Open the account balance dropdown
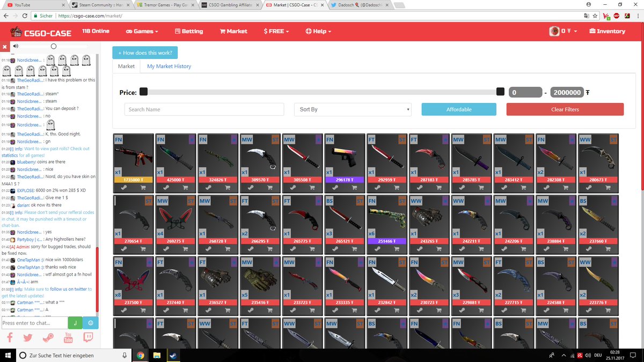The height and width of the screenshot is (362, 644). (x=563, y=31)
